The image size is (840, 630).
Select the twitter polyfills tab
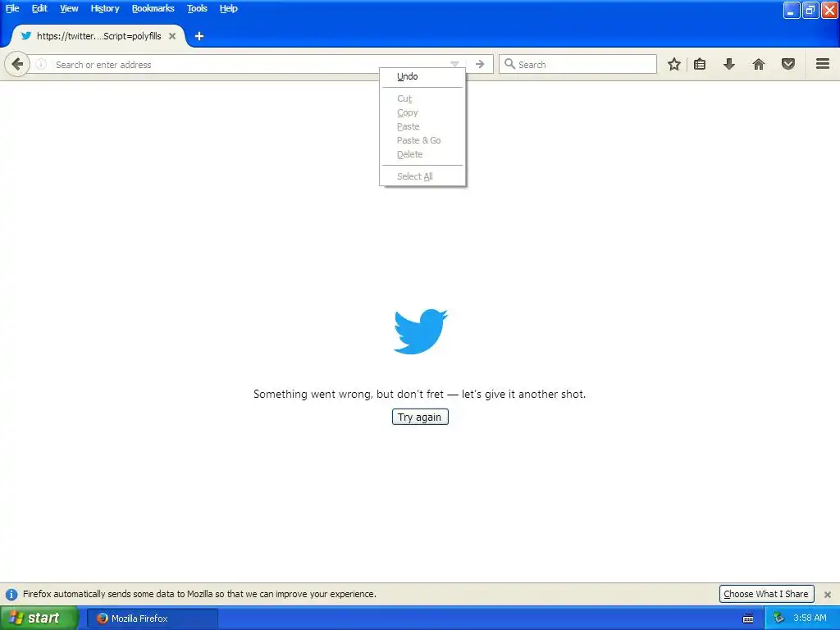98,36
